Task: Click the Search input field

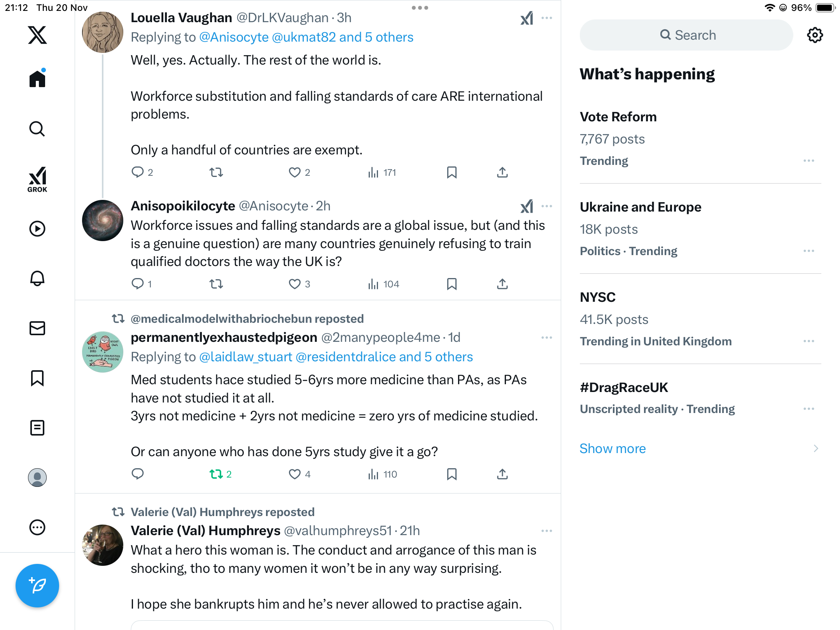Action: tap(686, 35)
